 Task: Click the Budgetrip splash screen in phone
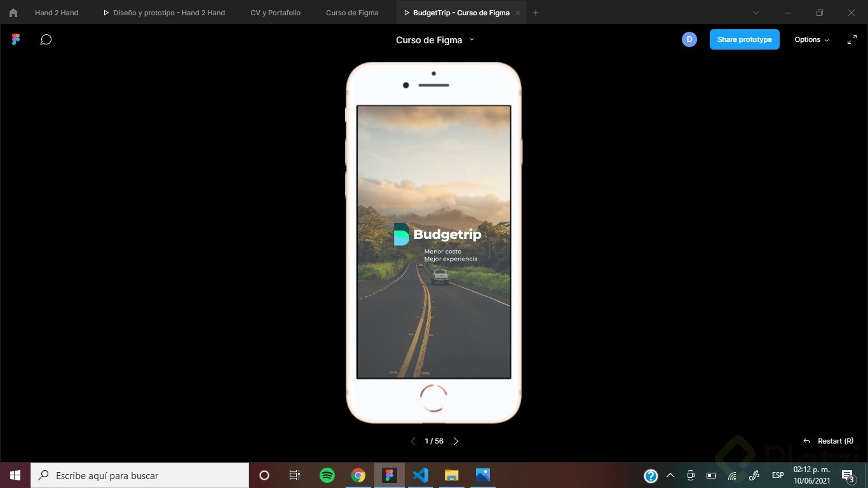tap(434, 241)
